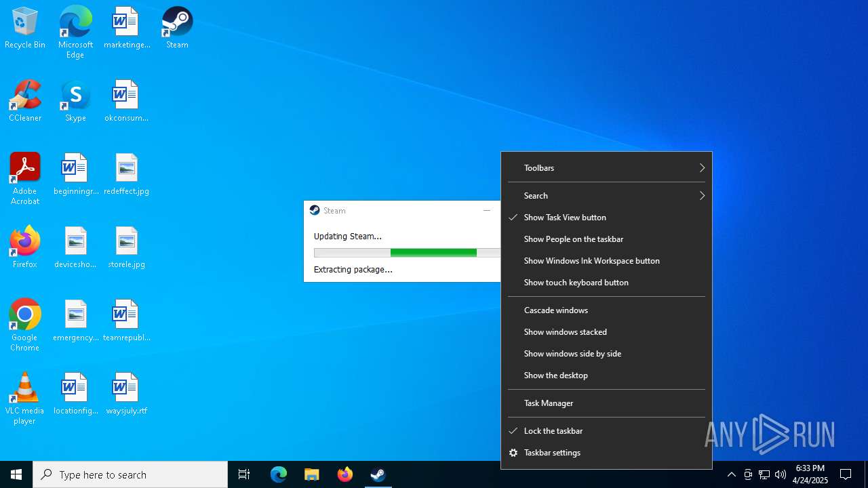
Task: Open Edge from the taskbar
Action: pyautogui.click(x=279, y=474)
